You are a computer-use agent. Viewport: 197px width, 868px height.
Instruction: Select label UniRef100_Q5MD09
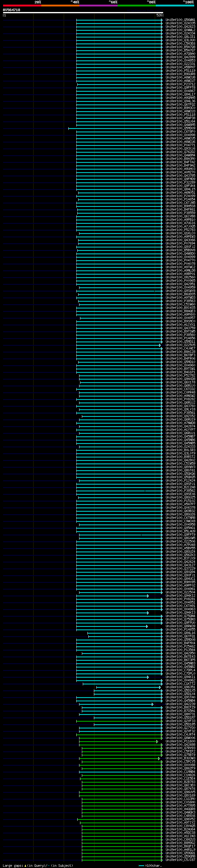click(180, 128)
